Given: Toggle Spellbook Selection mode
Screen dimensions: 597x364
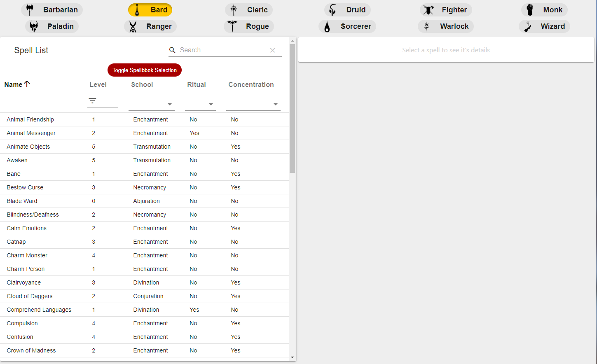Looking at the screenshot, I should click(x=145, y=70).
